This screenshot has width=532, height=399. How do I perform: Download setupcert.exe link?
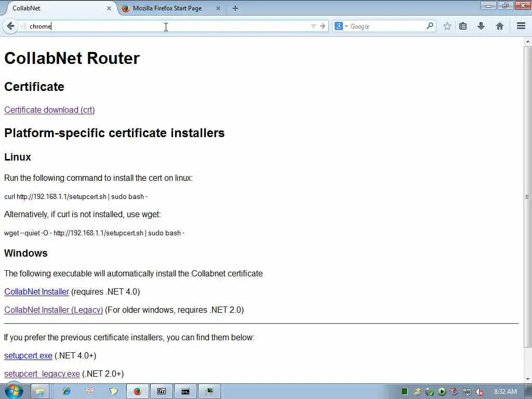[x=28, y=355]
